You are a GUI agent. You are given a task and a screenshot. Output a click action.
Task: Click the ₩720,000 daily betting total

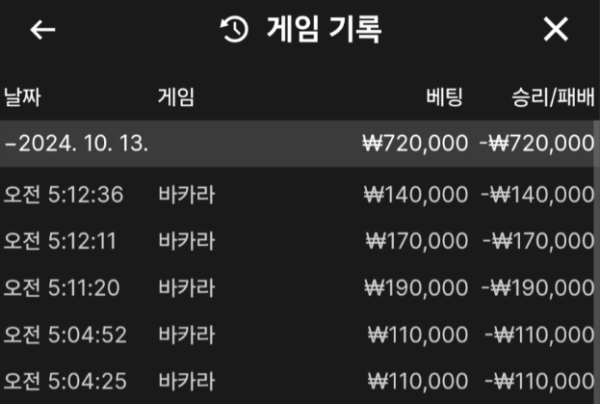pos(415,143)
